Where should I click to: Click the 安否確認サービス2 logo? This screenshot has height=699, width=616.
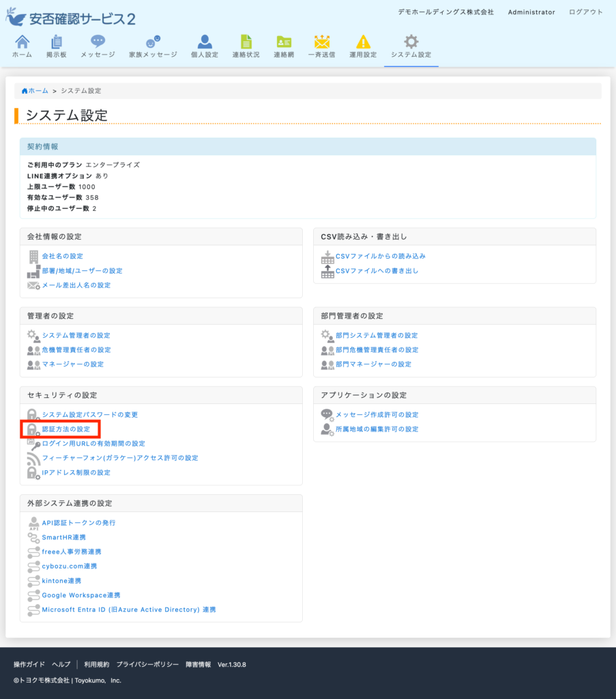click(70, 17)
